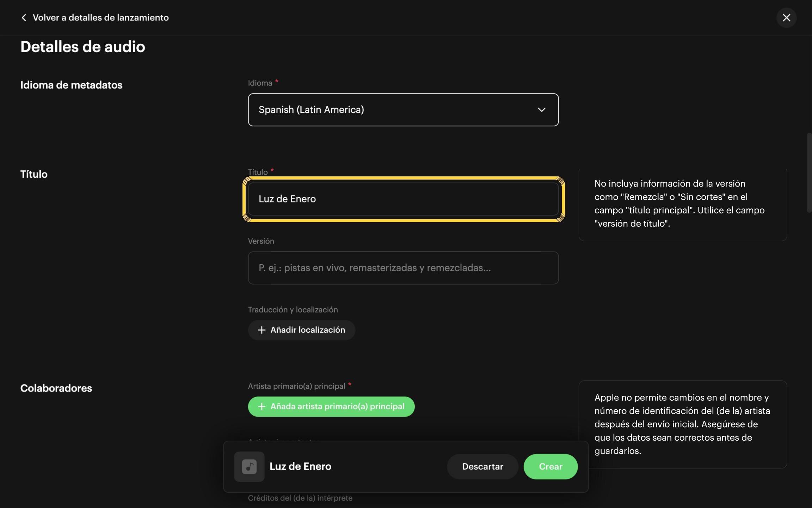Click the 'Traducción y localización' label
The height and width of the screenshot is (508, 812).
293,309
